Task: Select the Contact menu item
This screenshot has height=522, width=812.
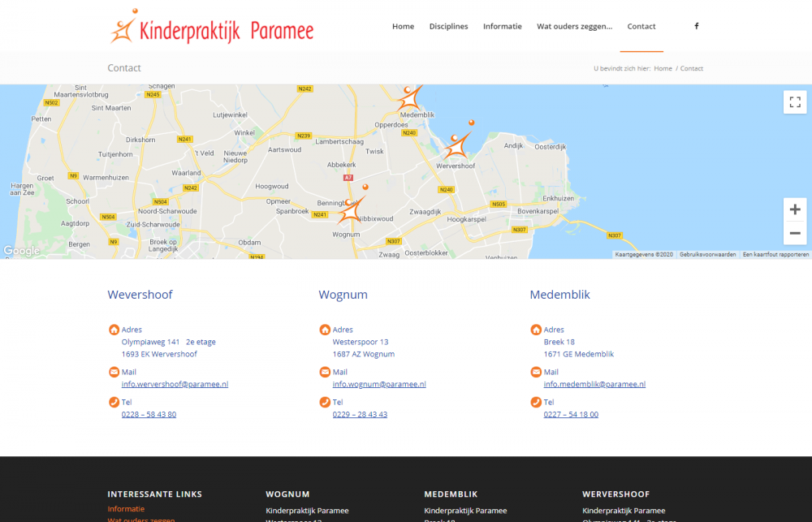Action: click(641, 27)
